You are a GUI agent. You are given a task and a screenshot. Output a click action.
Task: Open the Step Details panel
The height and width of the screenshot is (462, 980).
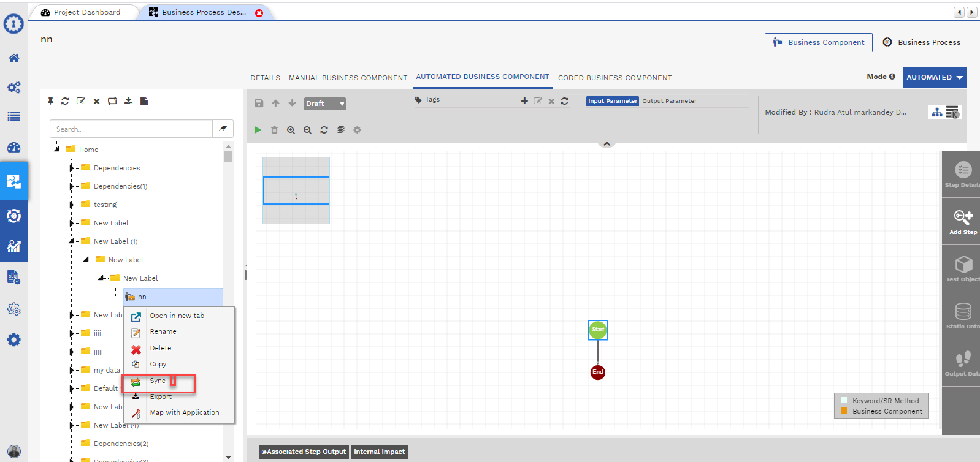(x=962, y=174)
